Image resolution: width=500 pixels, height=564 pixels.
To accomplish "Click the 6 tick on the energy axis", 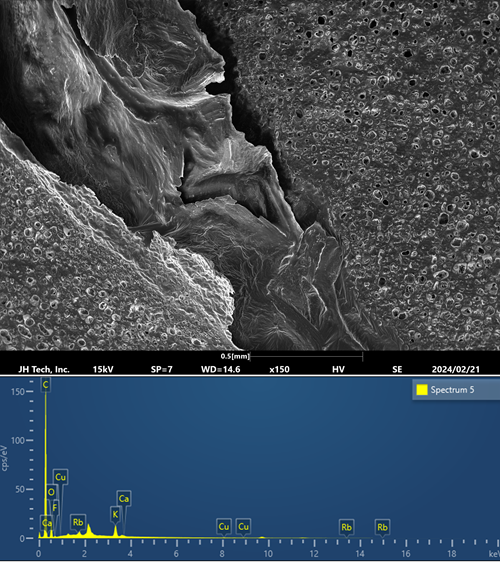I will pyautogui.click(x=177, y=554).
